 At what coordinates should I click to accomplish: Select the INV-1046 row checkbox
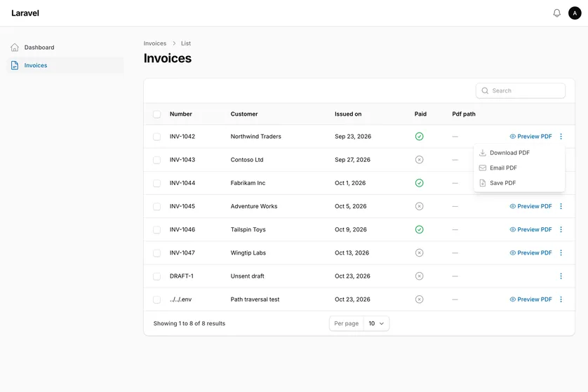click(x=156, y=230)
